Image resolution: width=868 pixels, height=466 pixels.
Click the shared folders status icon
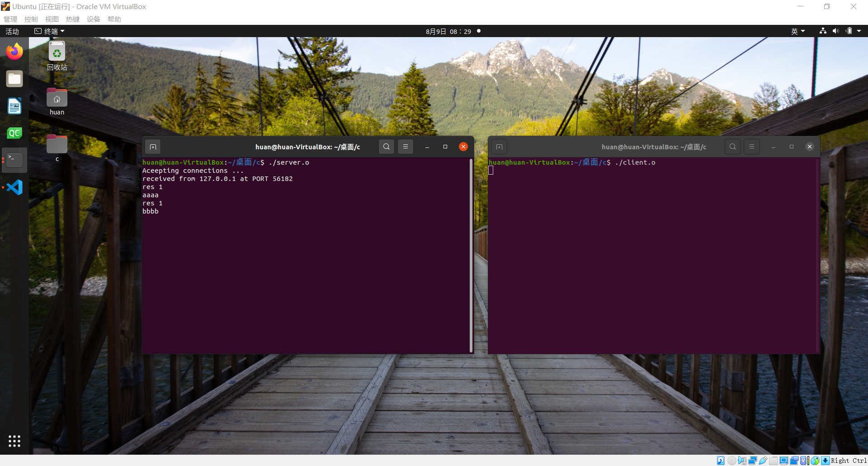coord(773,461)
